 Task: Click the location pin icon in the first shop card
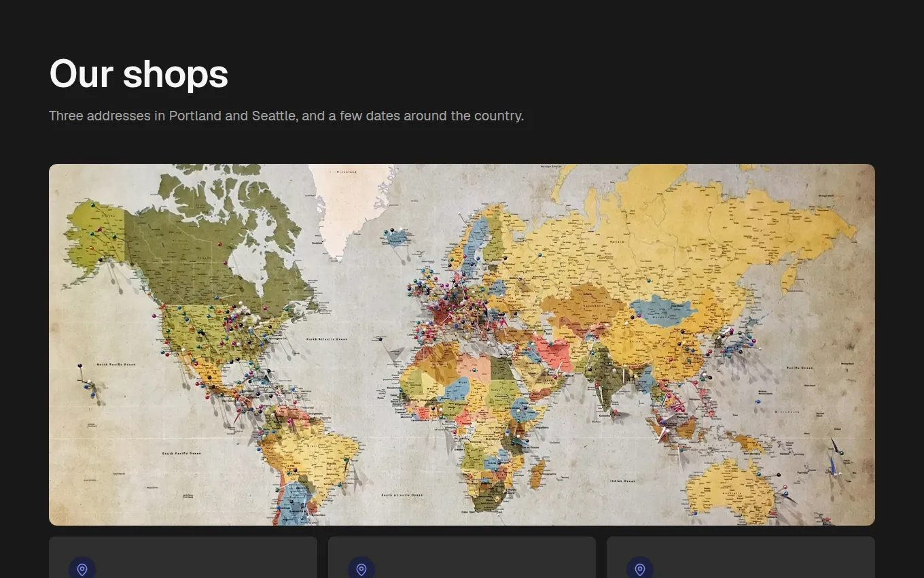tap(82, 569)
